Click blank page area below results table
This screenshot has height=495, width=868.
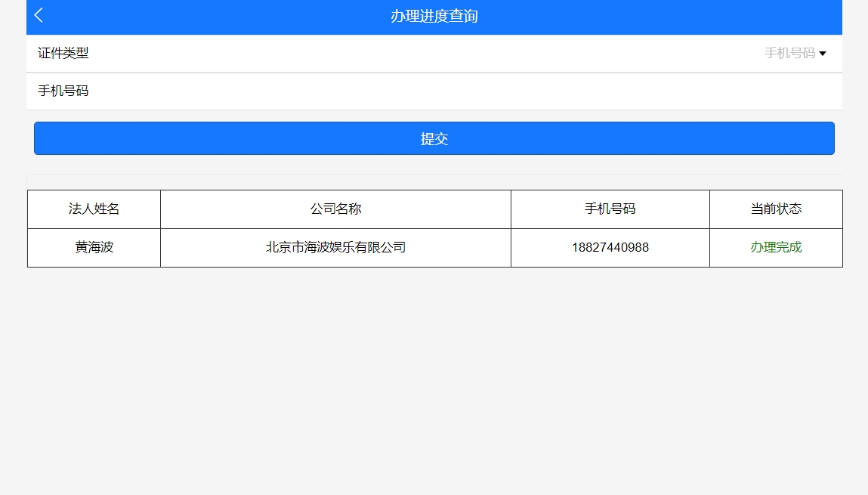(434, 378)
